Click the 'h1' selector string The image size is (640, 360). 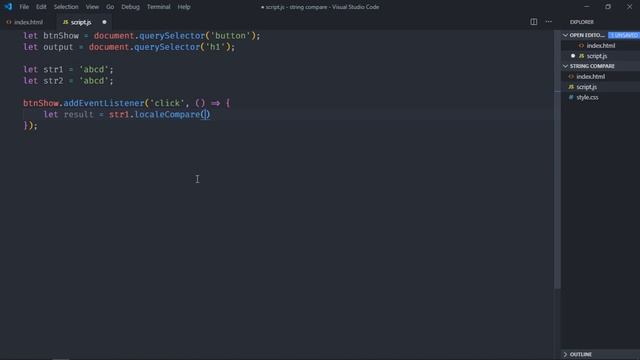(215, 47)
